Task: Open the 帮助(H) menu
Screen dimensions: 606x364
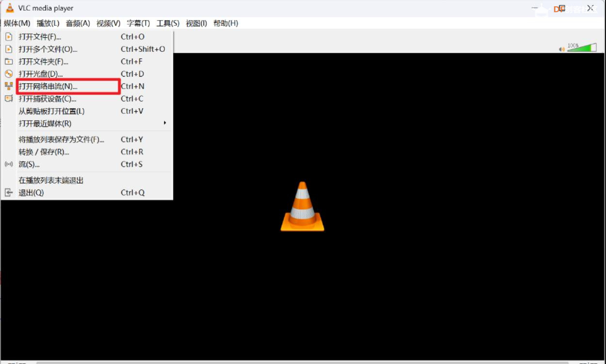Action: point(225,23)
